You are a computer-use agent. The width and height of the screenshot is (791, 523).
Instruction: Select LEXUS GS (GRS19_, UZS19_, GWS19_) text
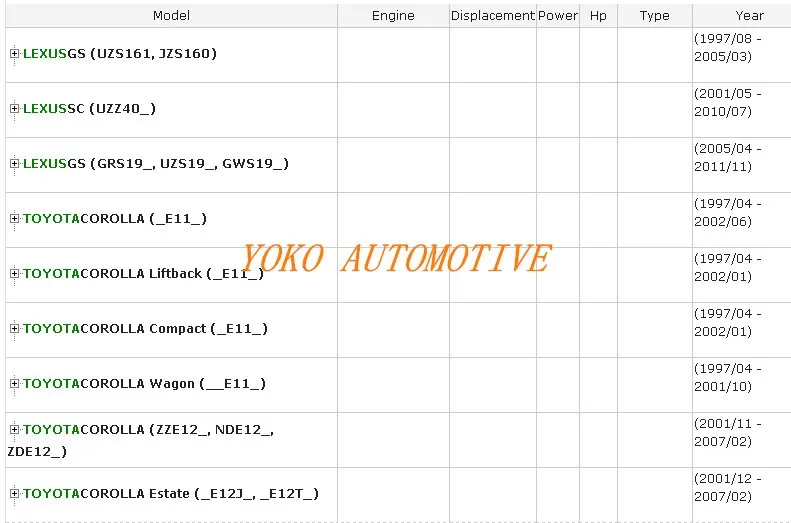(x=156, y=163)
